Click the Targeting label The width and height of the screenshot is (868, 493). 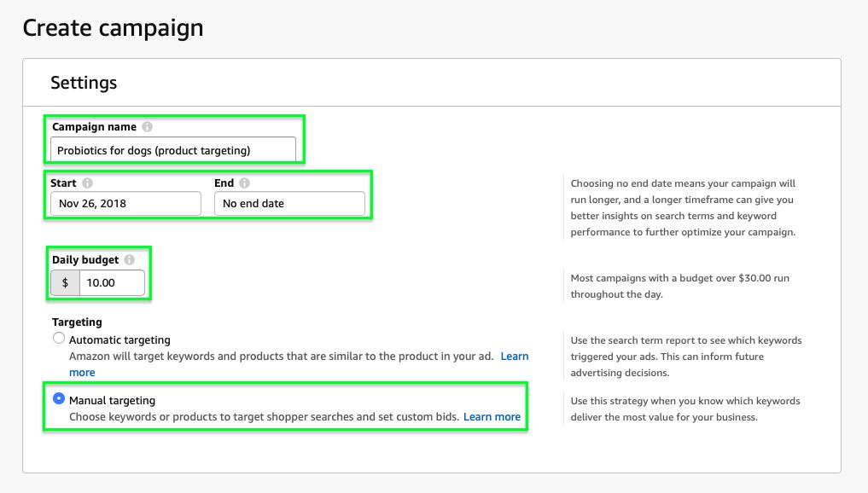[x=77, y=322]
